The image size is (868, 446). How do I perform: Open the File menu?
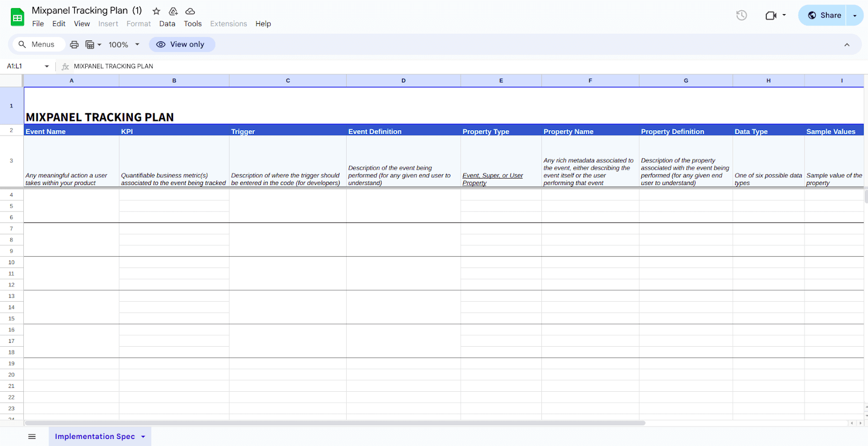pos(38,24)
